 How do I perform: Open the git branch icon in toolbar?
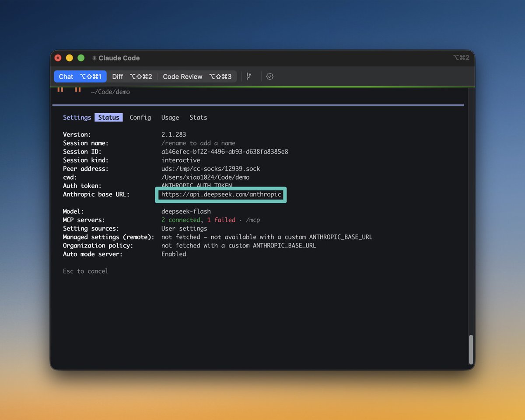click(249, 76)
